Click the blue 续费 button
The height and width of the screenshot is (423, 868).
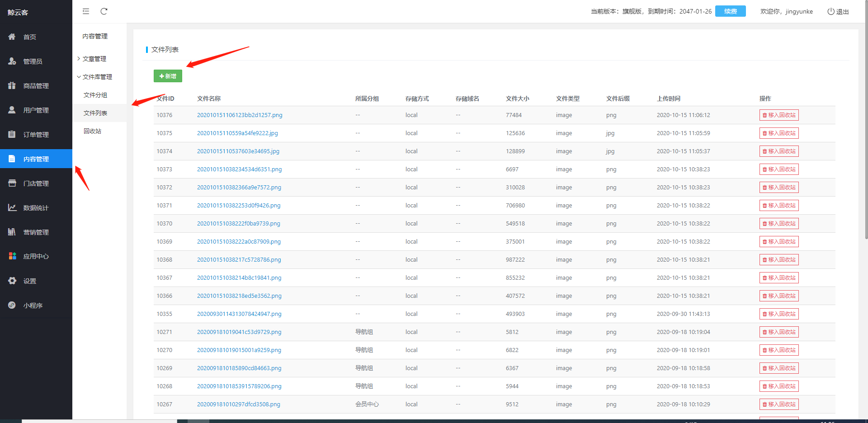point(731,11)
